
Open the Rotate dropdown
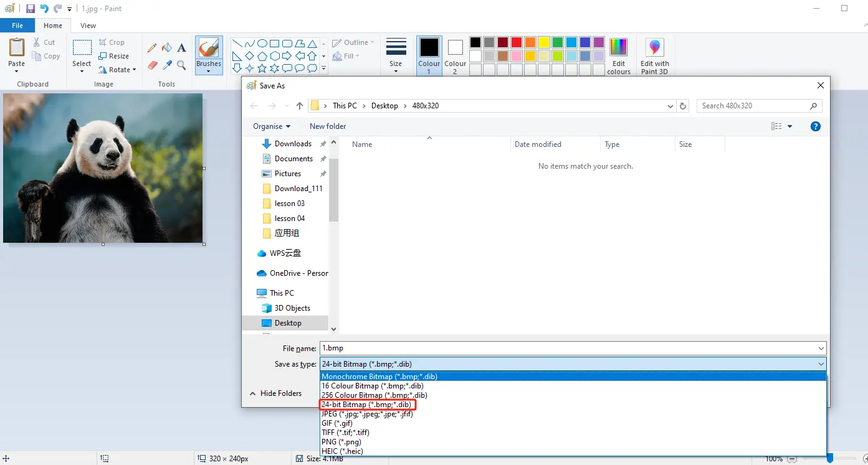tap(117, 70)
